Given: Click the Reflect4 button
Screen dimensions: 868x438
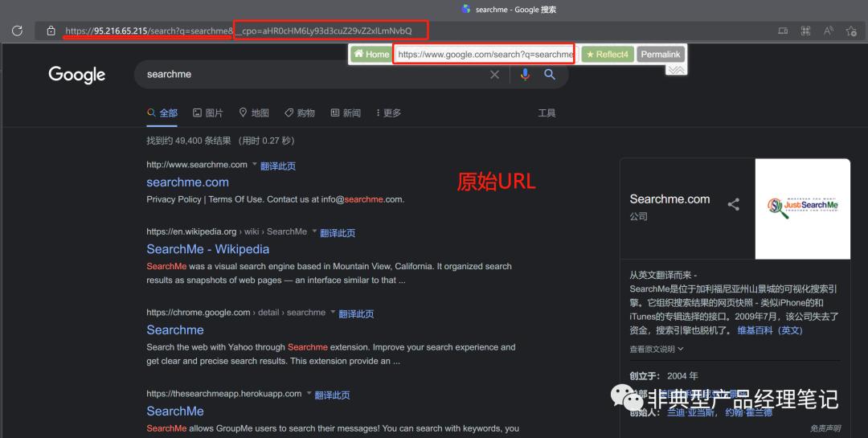Looking at the screenshot, I should pos(608,55).
